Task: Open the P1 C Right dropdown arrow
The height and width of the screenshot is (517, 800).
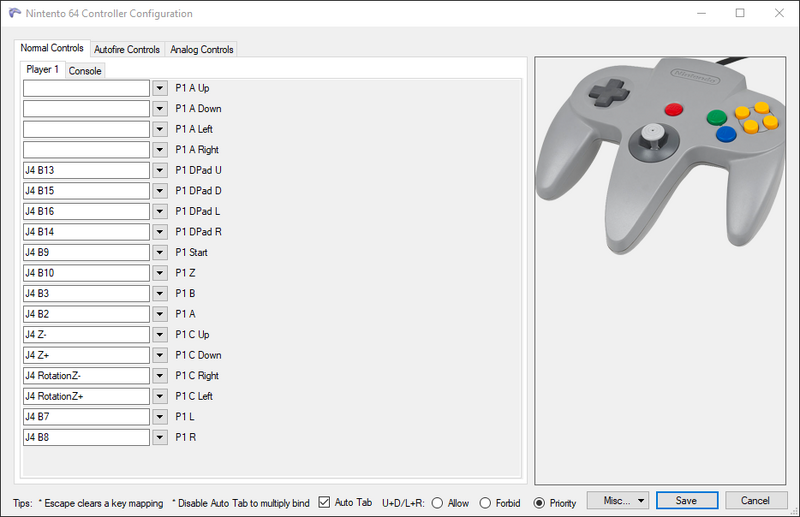Action: tap(160, 376)
